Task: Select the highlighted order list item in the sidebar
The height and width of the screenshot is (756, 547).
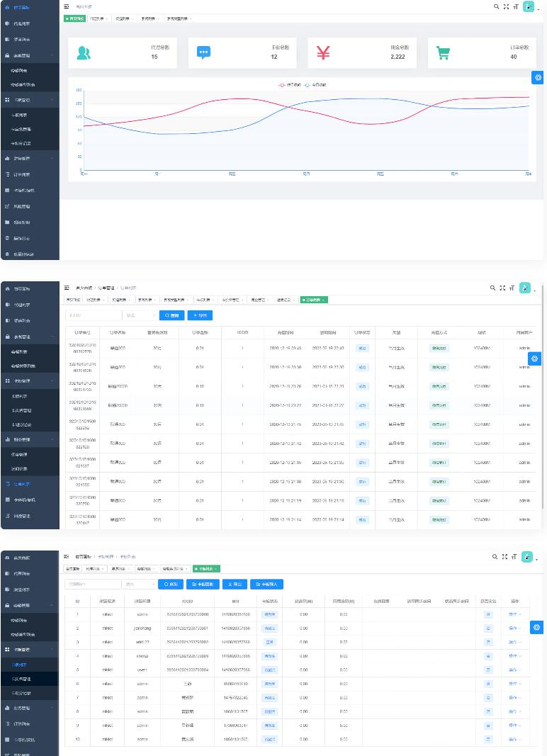Action: (30, 484)
